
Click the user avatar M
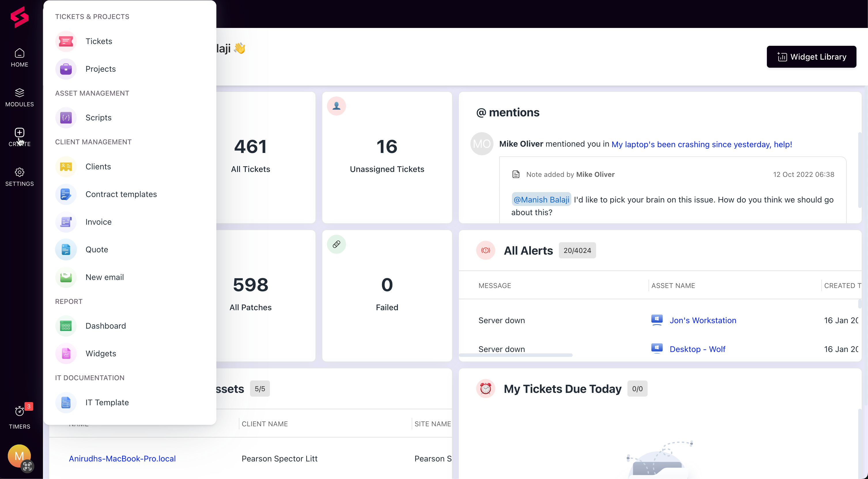coord(19,455)
